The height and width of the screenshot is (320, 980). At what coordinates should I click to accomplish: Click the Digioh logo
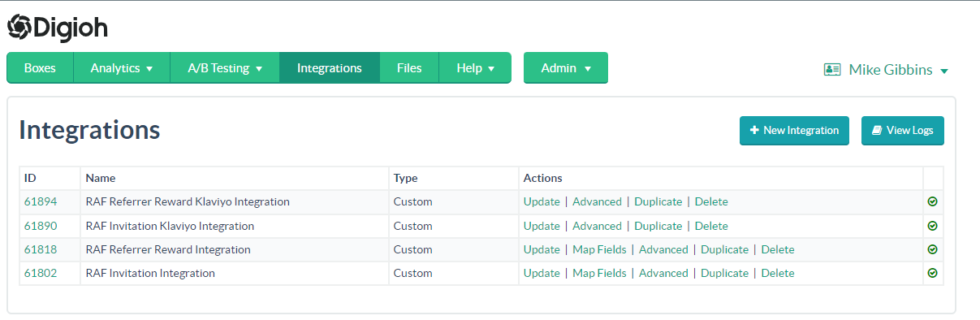(58, 28)
